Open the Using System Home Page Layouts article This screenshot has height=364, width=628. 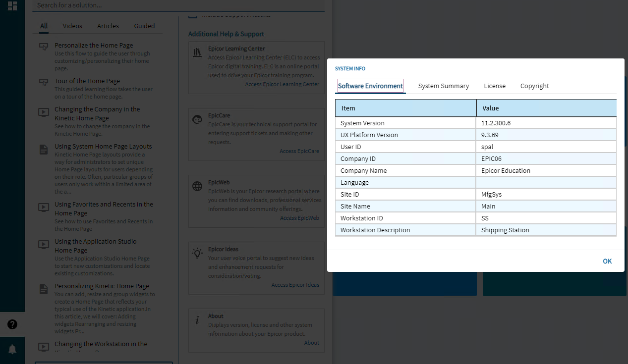click(x=103, y=146)
